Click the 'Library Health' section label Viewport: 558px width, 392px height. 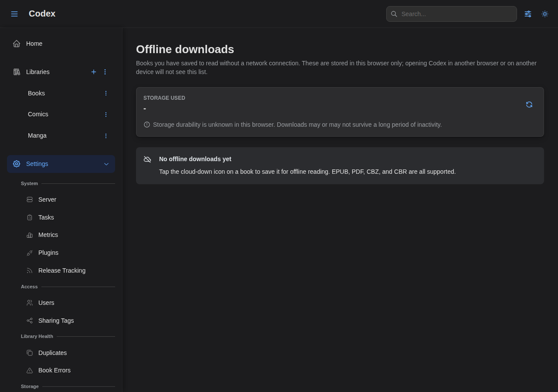pos(37,336)
